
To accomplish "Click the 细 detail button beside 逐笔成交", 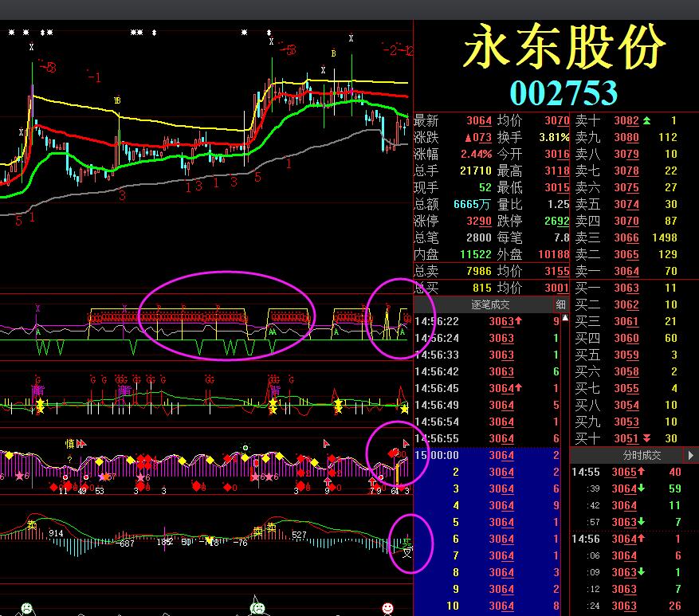I will coord(560,304).
